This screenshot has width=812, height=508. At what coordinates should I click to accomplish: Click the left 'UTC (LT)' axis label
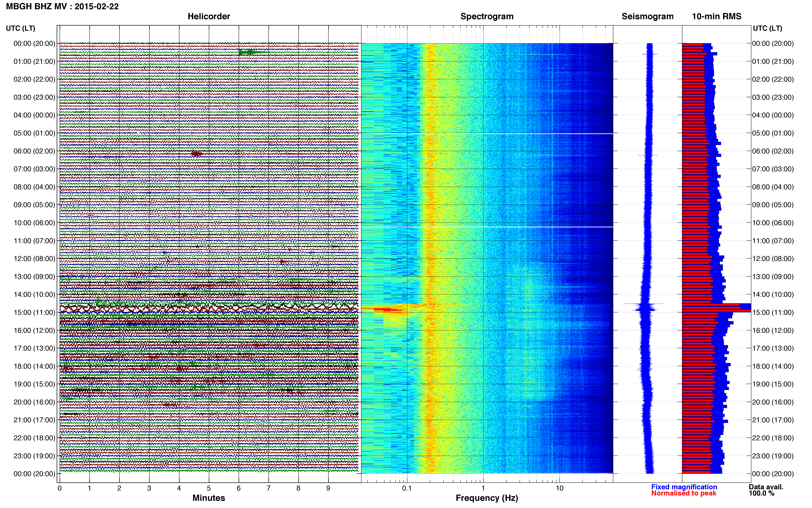coord(21,28)
